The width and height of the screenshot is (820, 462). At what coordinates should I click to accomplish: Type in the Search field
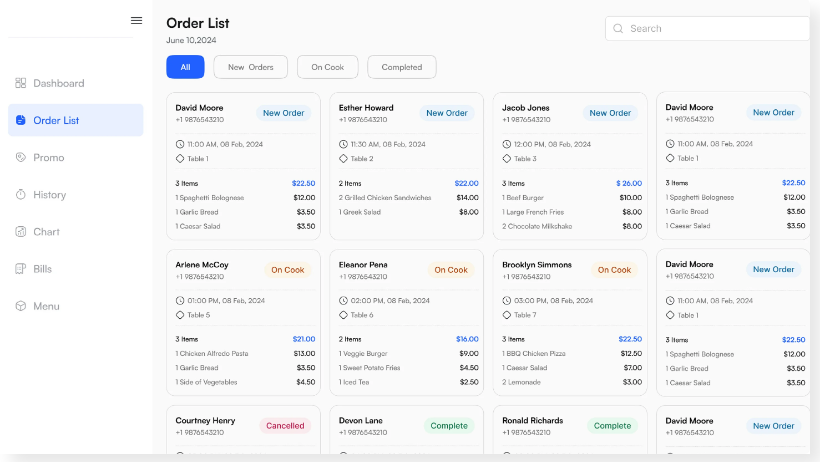712,29
